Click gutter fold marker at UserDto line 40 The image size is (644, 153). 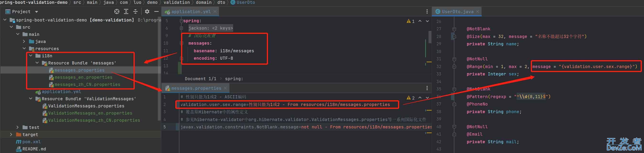pyautogui.click(x=454, y=127)
